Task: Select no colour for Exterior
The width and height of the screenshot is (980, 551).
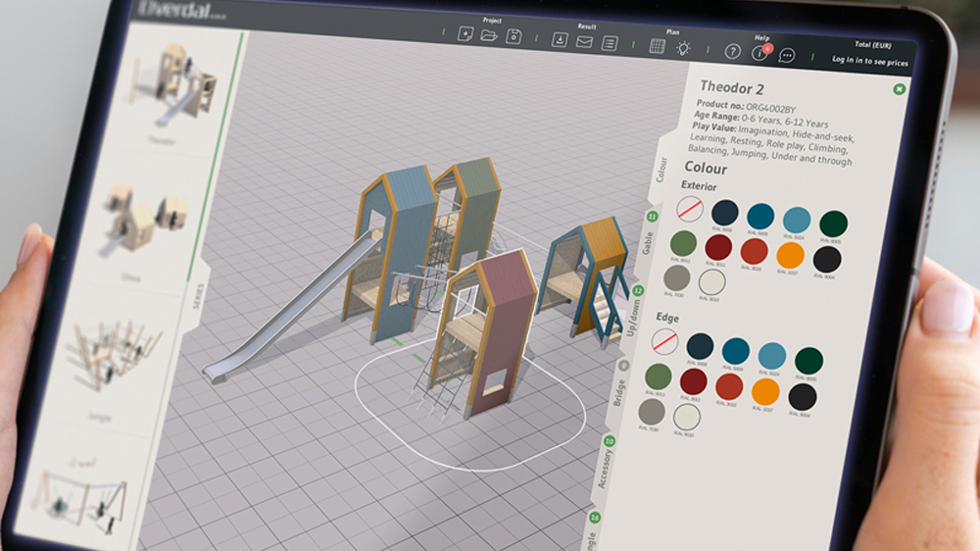Action: 689,208
